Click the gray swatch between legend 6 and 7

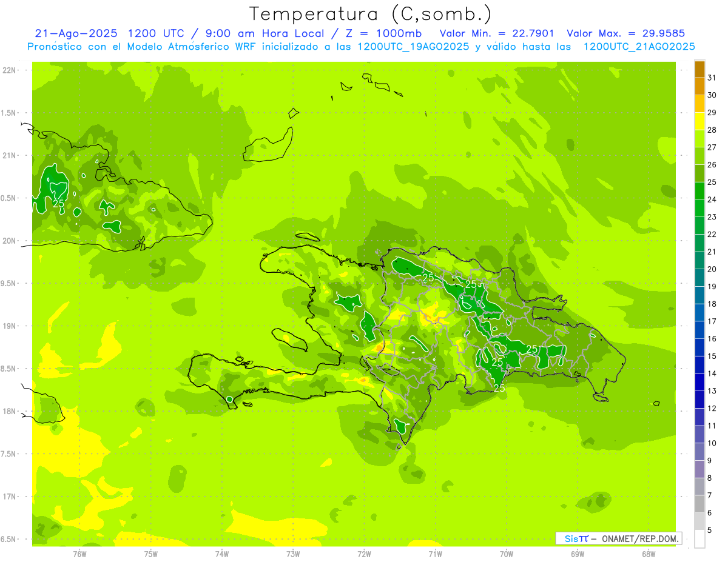coord(699,504)
